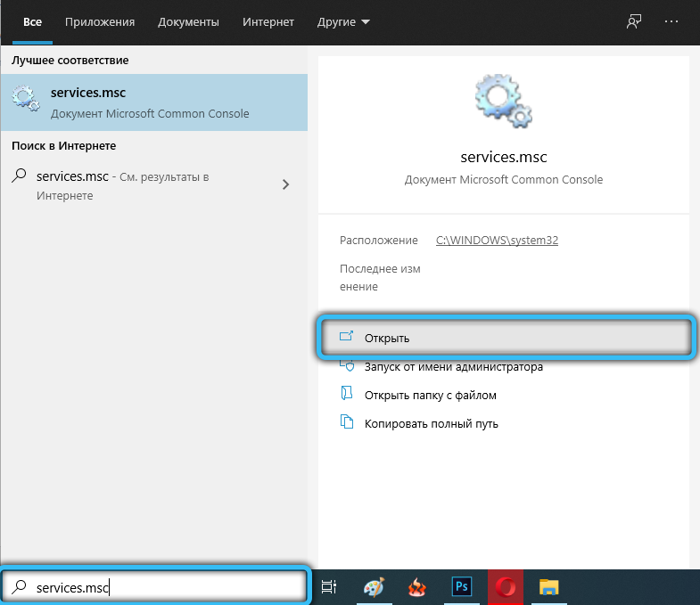Click the taskbar search input field

[154, 587]
